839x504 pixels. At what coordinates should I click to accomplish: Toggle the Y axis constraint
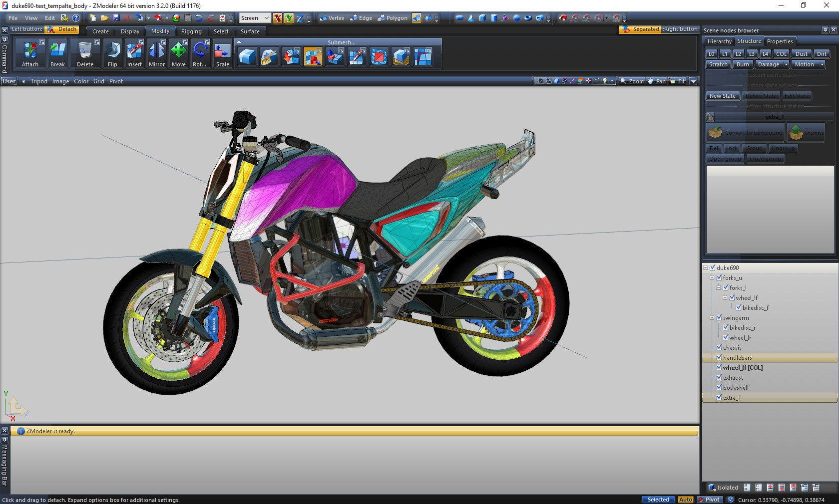coord(289,18)
